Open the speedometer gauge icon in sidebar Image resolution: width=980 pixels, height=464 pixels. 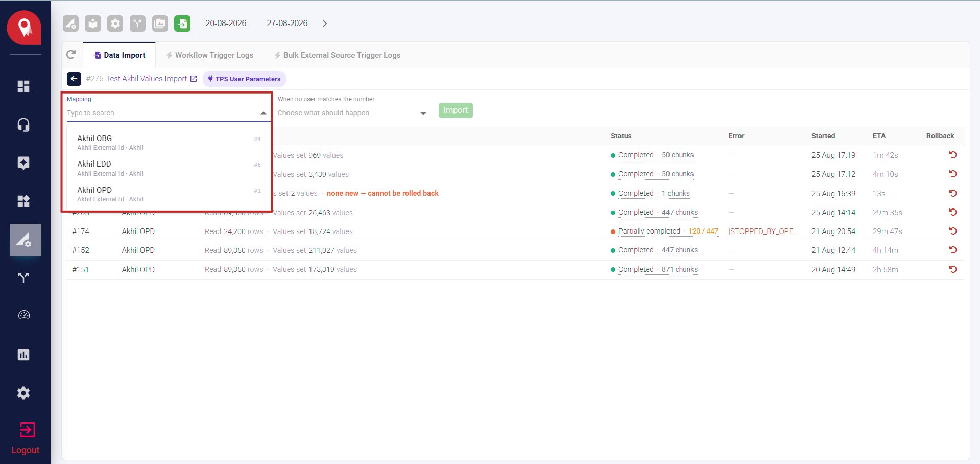coord(23,315)
